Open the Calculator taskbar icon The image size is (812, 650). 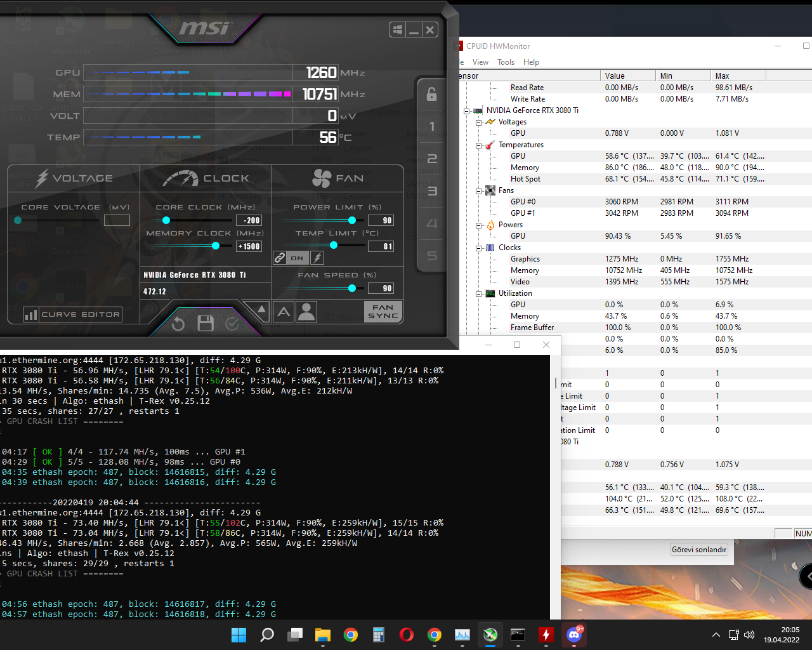click(x=379, y=635)
